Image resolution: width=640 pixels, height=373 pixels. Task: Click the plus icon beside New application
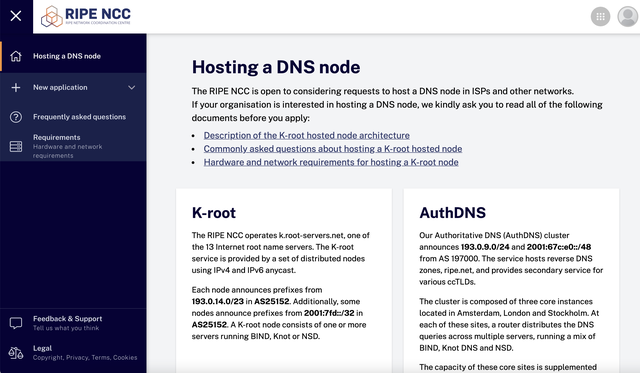(x=16, y=87)
